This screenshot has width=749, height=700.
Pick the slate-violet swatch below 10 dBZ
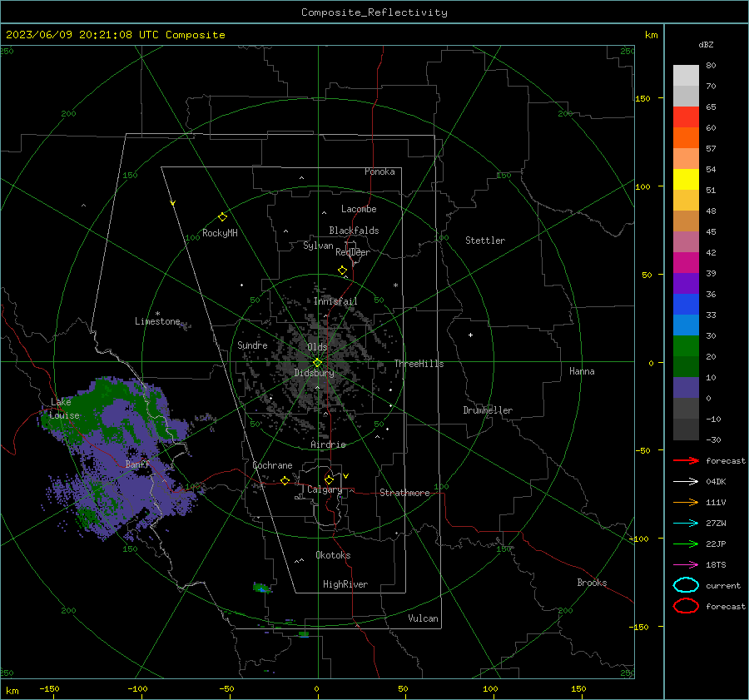(686, 388)
